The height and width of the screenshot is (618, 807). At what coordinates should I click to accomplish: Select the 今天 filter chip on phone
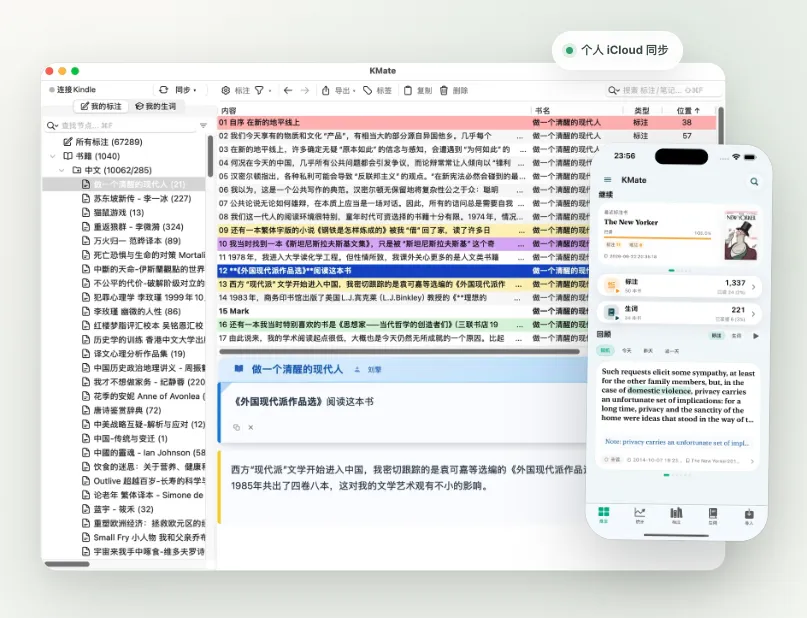tap(626, 350)
